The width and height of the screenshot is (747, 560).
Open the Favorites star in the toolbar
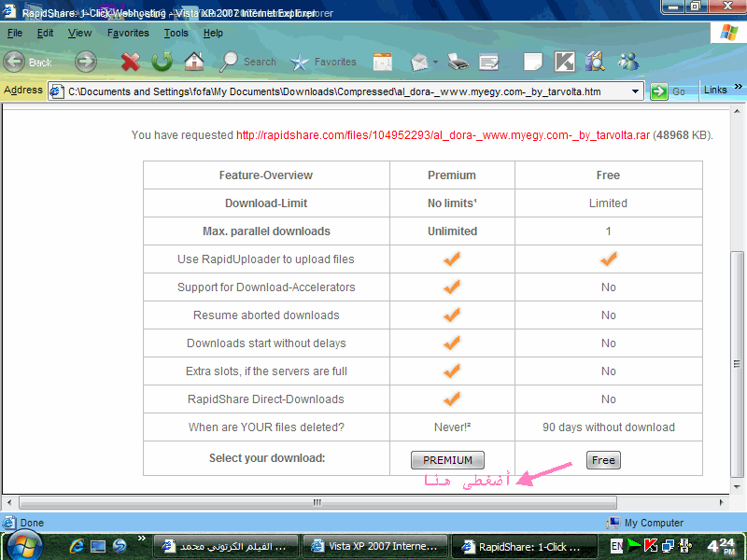point(299,62)
